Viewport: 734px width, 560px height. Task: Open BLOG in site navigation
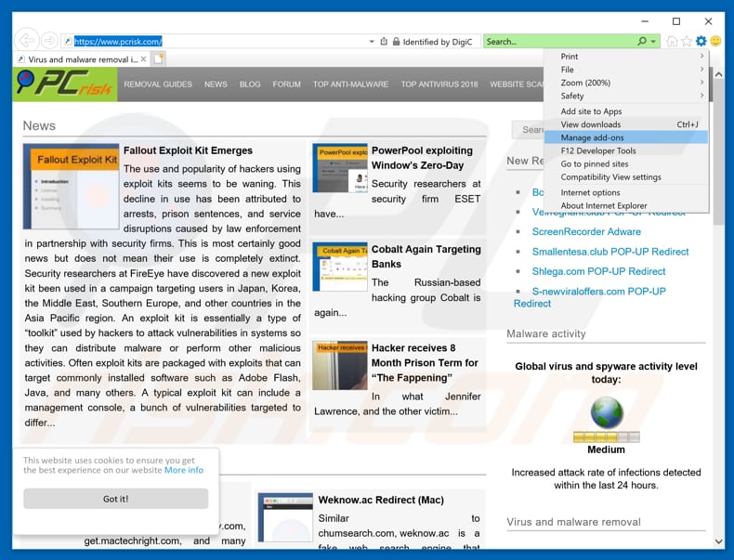click(250, 85)
